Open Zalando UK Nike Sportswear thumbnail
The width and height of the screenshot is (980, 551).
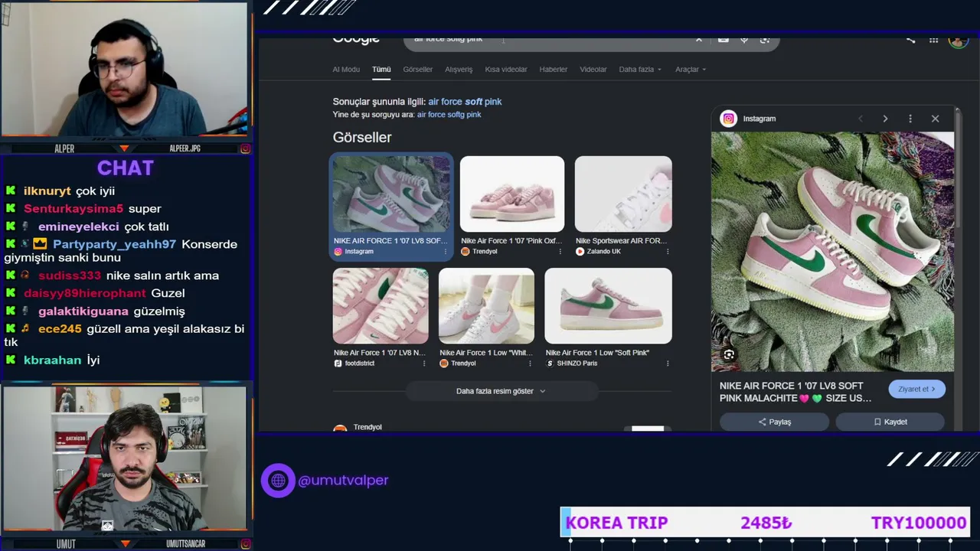pos(623,194)
